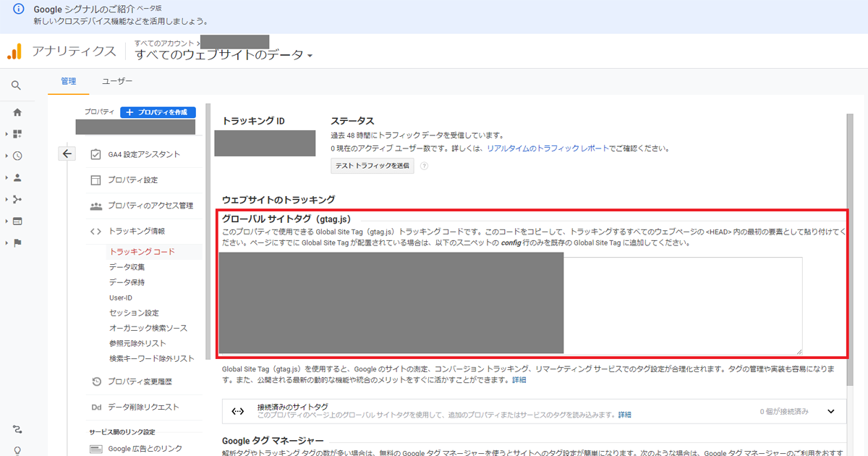
Task: Expand the Customization sidebar section arrow
Action: 7,134
